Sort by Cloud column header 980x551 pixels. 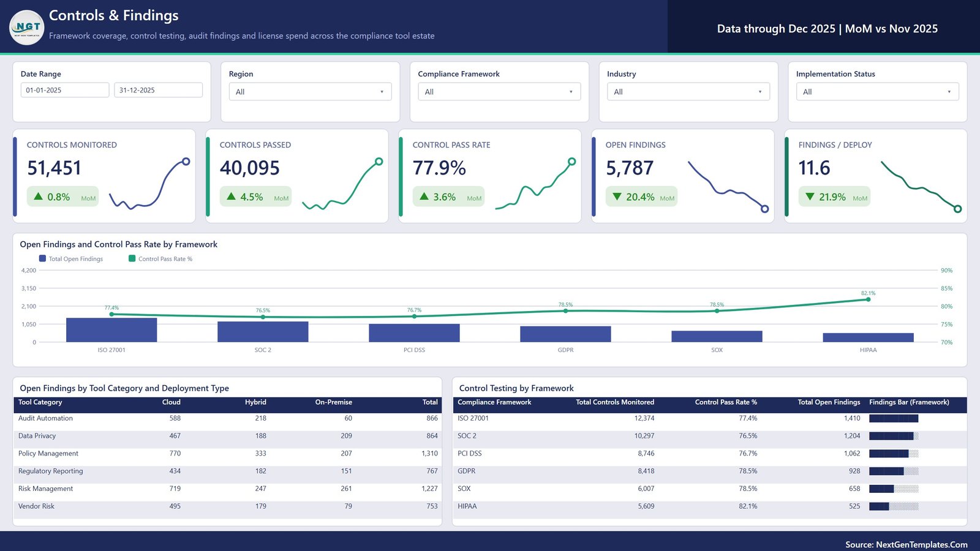pyautogui.click(x=171, y=402)
